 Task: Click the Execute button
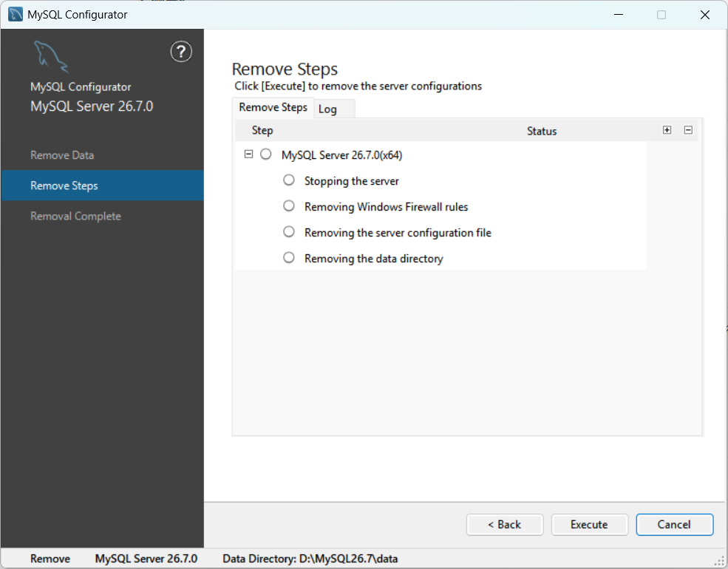(x=590, y=525)
